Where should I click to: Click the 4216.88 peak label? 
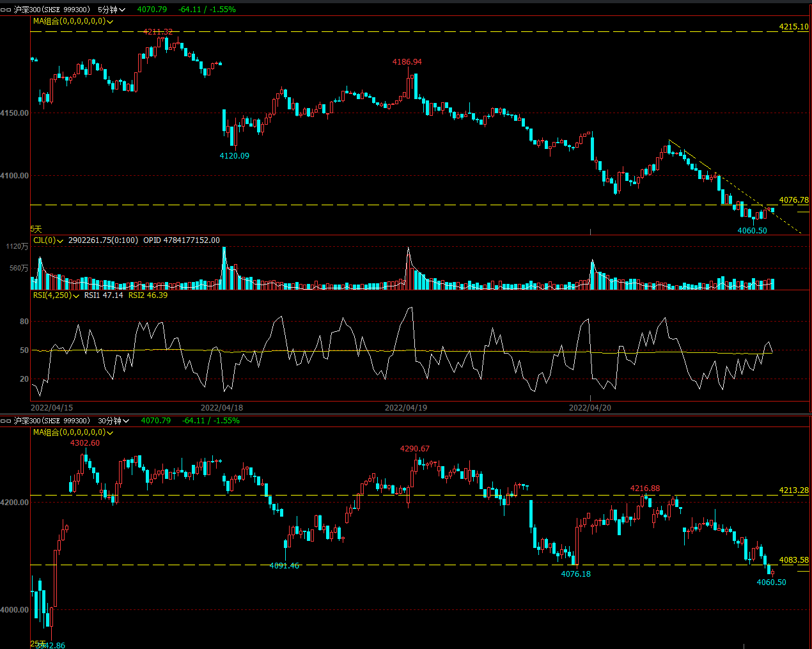coord(645,489)
